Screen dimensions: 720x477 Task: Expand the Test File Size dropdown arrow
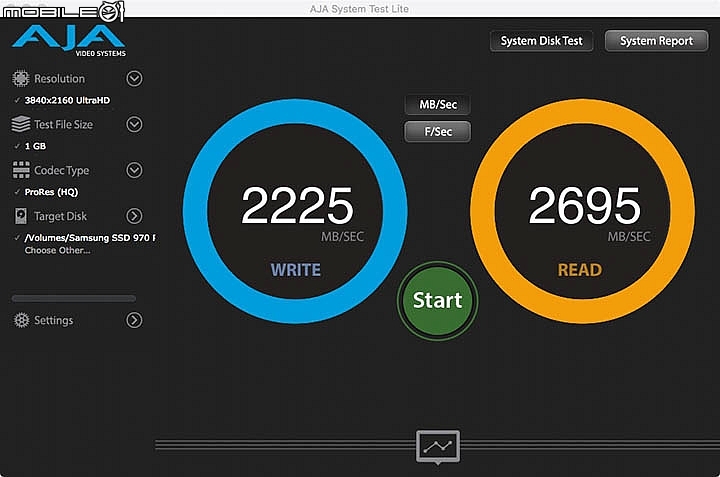(x=134, y=124)
